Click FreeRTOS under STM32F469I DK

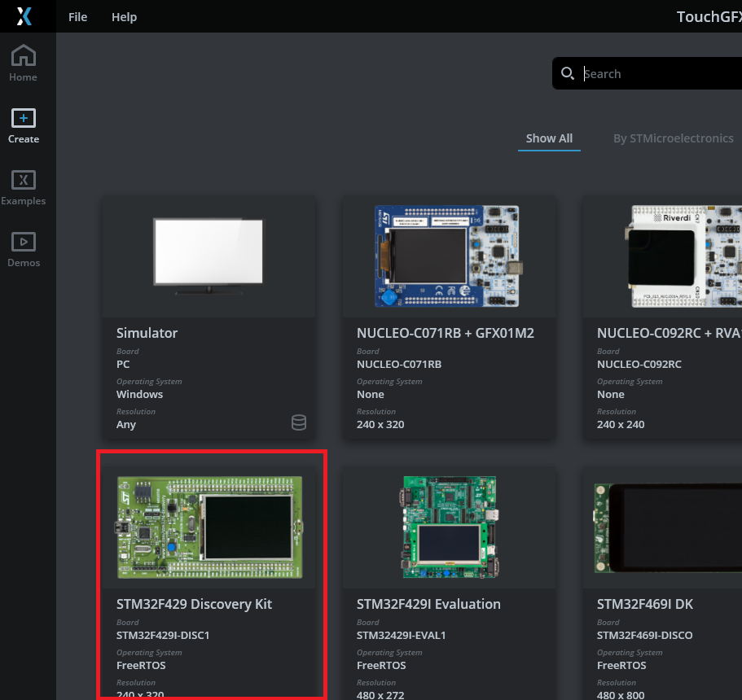pyautogui.click(x=621, y=666)
